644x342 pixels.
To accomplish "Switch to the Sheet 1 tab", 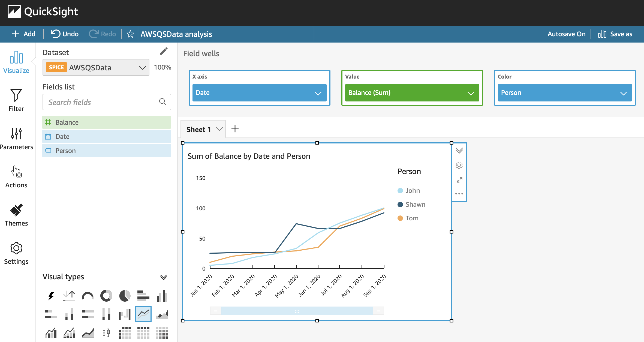I will (199, 130).
